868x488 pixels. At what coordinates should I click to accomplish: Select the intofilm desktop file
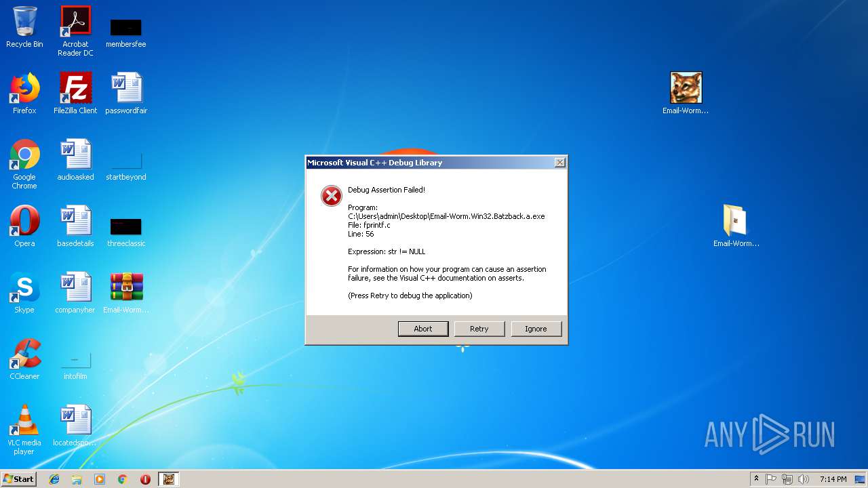coord(75,366)
